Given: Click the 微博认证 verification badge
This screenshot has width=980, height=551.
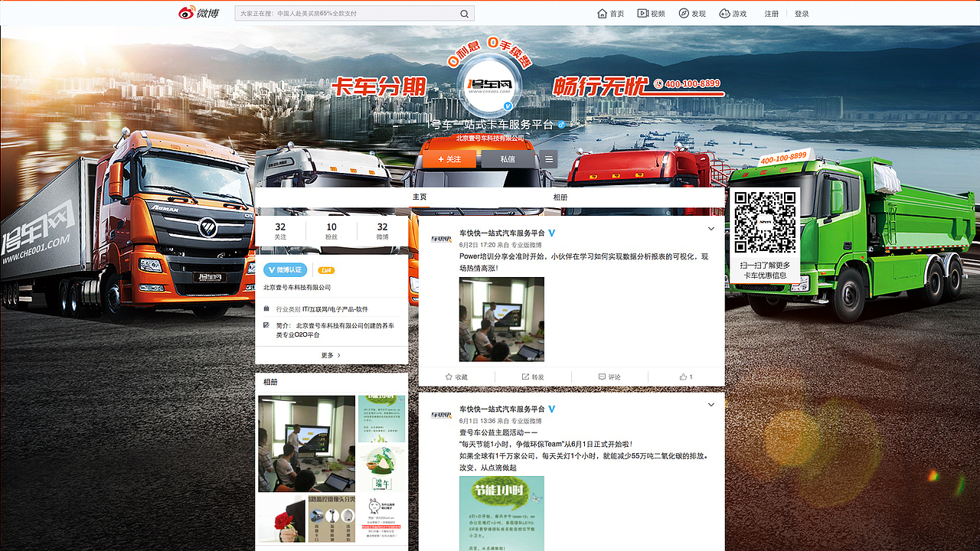Looking at the screenshot, I should click(x=286, y=270).
